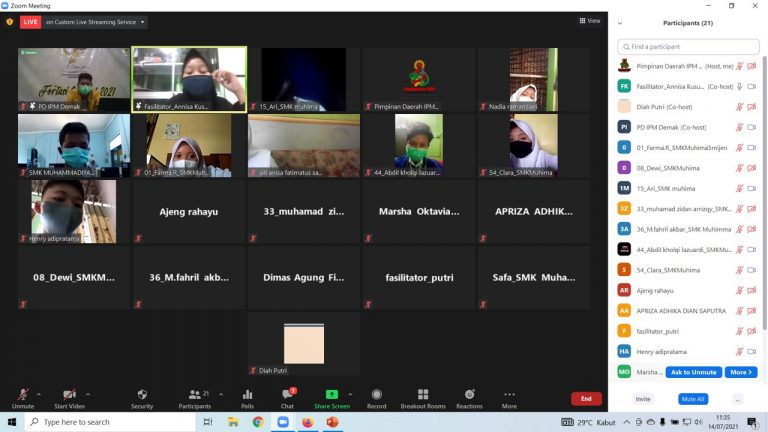Expand the audio options arrow beside Unmute

click(39, 394)
